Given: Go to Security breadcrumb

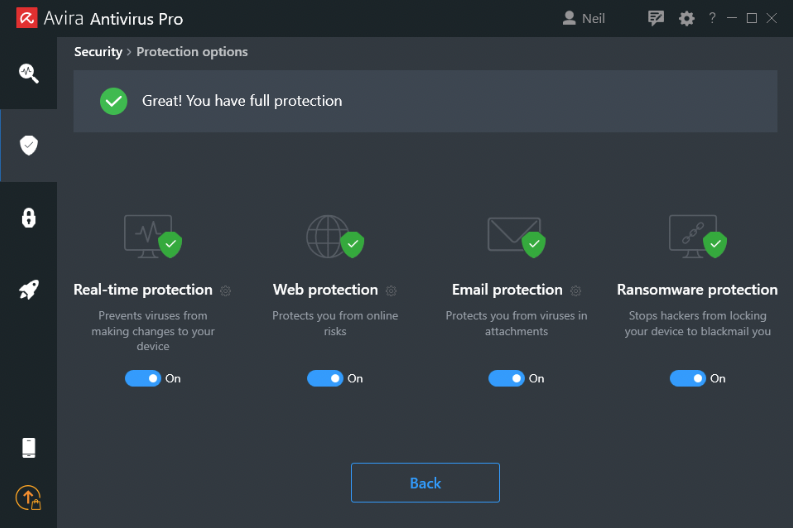Looking at the screenshot, I should pos(98,52).
